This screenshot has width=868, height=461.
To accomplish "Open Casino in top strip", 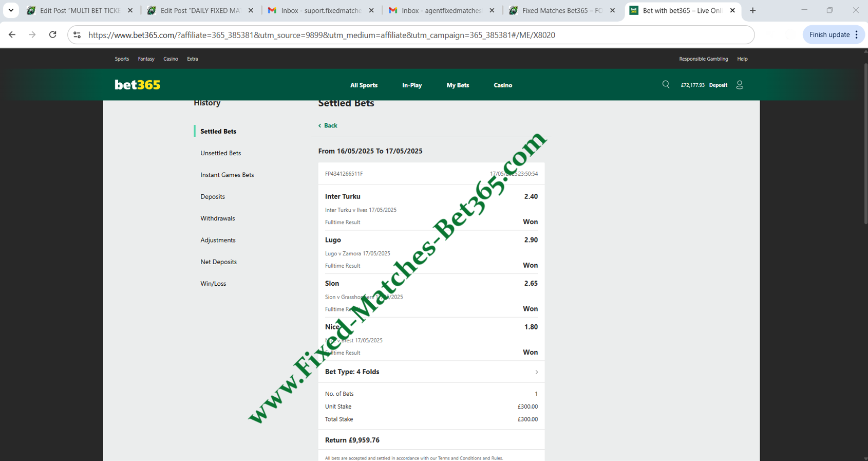I will point(171,59).
